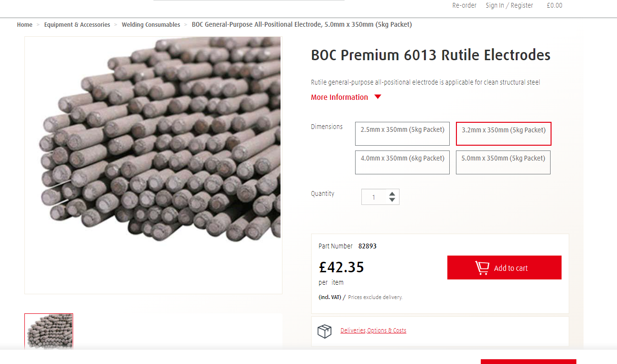Open Equipment & Accessories breadcrumb
Viewport: 617px width, 364px height.
tap(77, 25)
